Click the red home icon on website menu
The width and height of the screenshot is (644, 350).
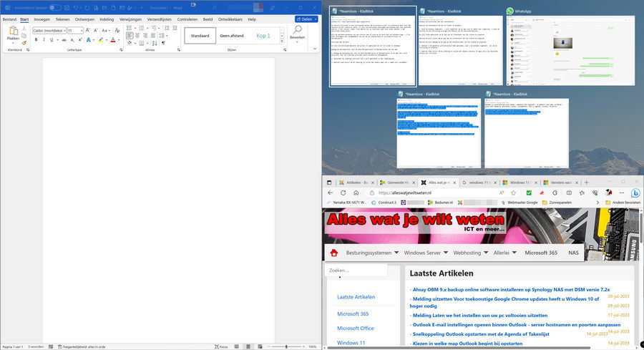(334, 253)
